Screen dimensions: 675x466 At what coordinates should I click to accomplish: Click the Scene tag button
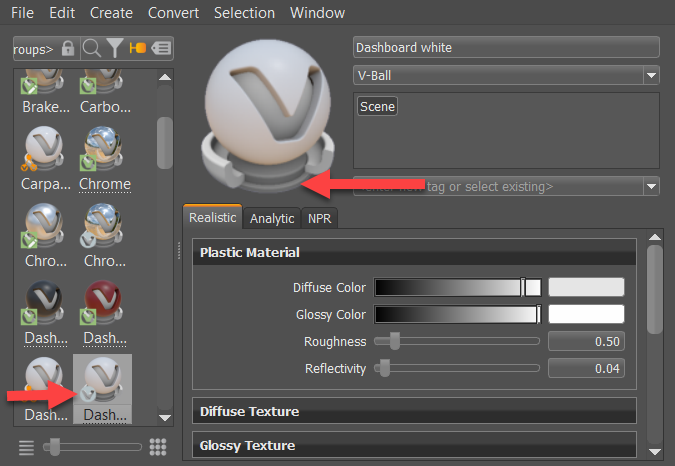pos(377,106)
